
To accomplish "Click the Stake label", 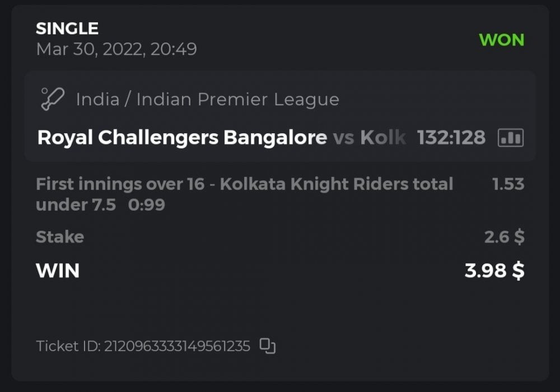I will 60,237.
